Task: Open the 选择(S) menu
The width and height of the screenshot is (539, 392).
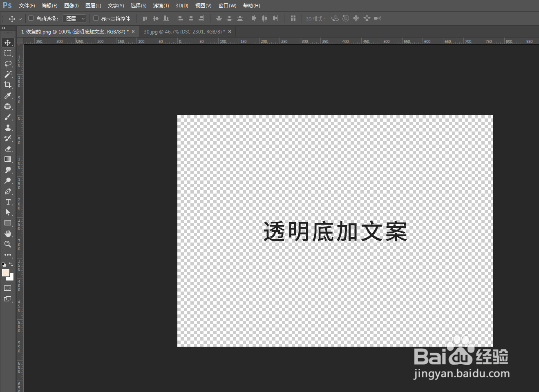Action: [x=139, y=6]
